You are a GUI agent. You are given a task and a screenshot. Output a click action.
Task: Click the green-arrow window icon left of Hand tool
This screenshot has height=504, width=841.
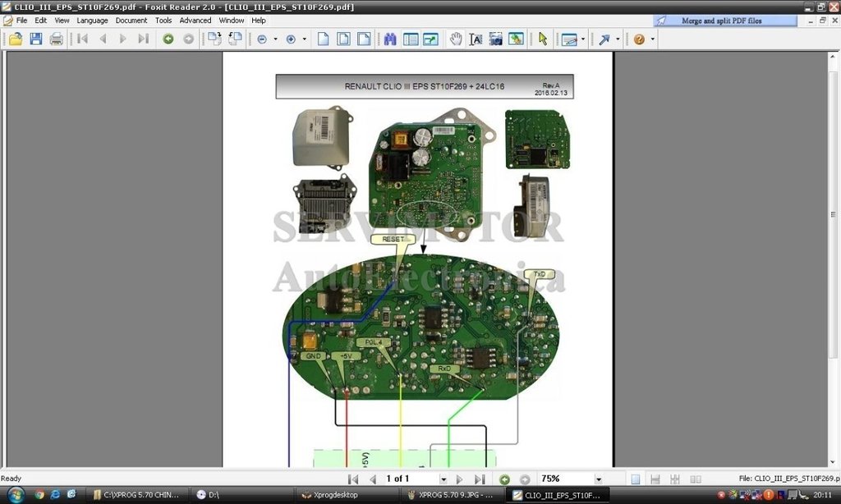coord(430,39)
